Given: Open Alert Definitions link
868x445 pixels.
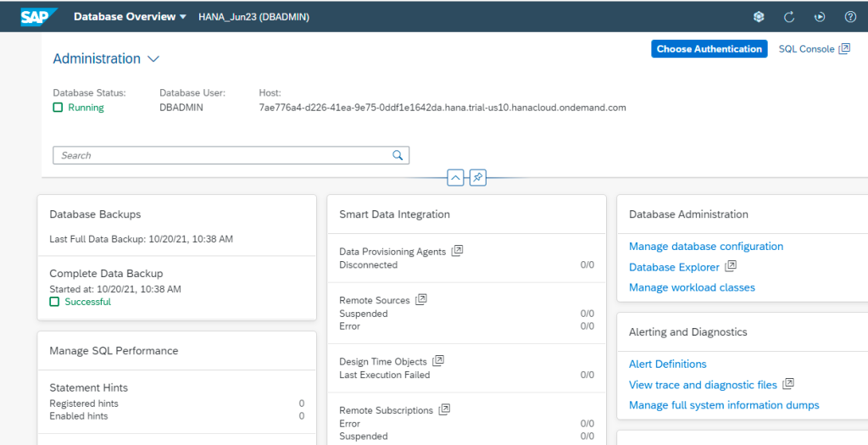Looking at the screenshot, I should (x=668, y=364).
